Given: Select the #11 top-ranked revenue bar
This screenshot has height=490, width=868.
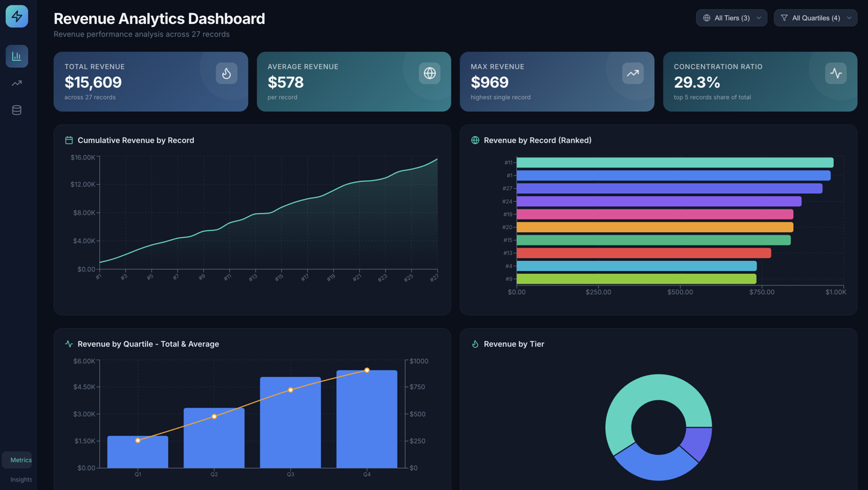Looking at the screenshot, I should 674,163.
